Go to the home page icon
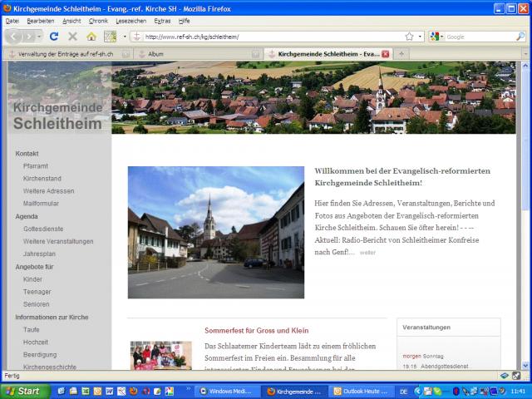Screen dimensions: 532x399 point(91,37)
